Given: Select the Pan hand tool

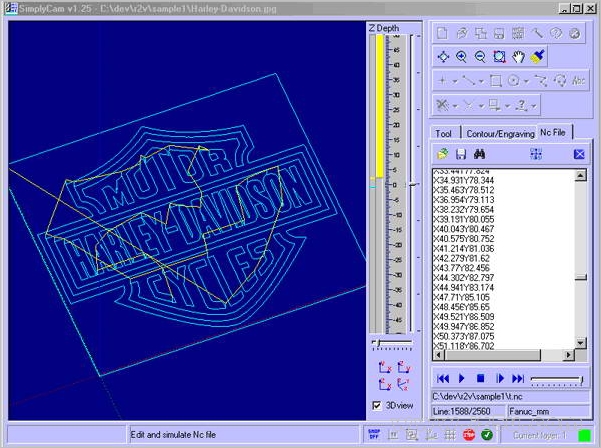Looking at the screenshot, I should 519,57.
